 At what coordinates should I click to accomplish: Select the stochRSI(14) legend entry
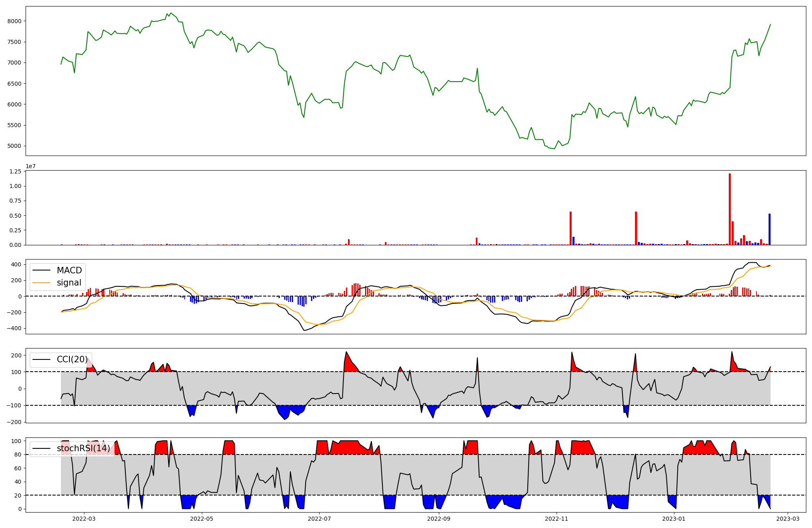click(83, 448)
